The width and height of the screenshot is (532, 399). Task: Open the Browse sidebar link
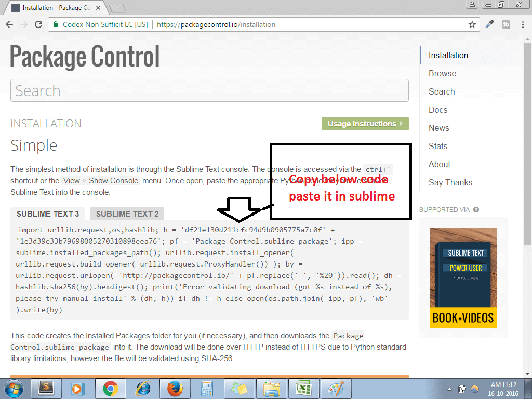pos(443,74)
